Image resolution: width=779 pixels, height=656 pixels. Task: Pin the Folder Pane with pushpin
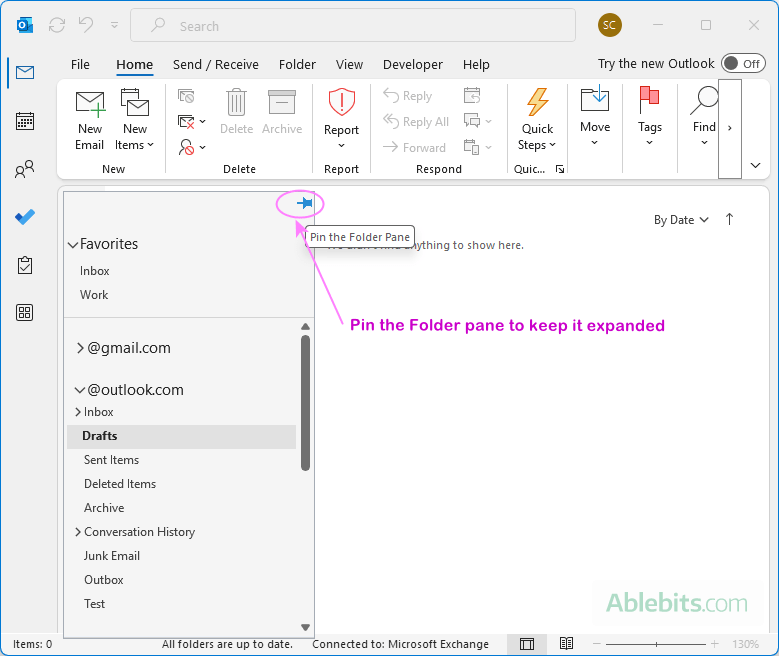click(x=304, y=203)
